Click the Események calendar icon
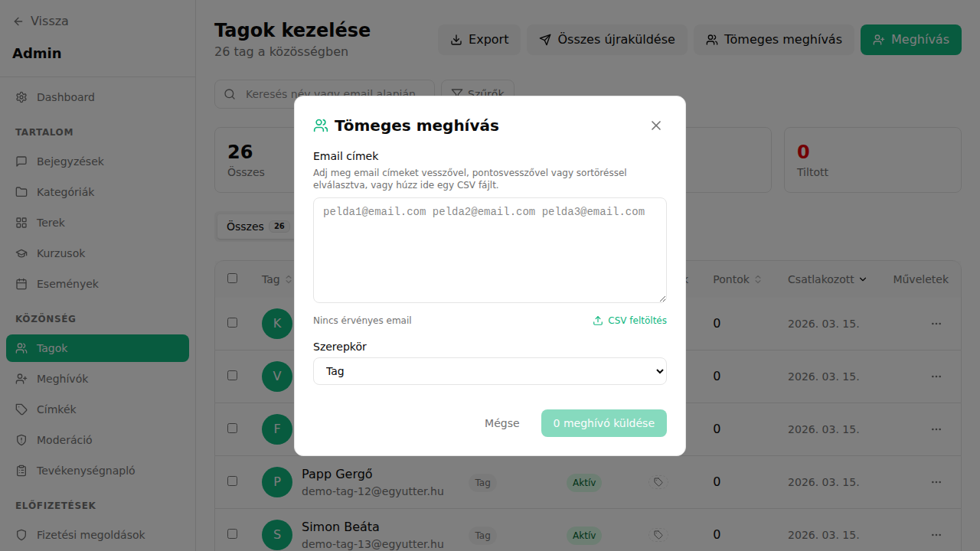 tap(21, 284)
